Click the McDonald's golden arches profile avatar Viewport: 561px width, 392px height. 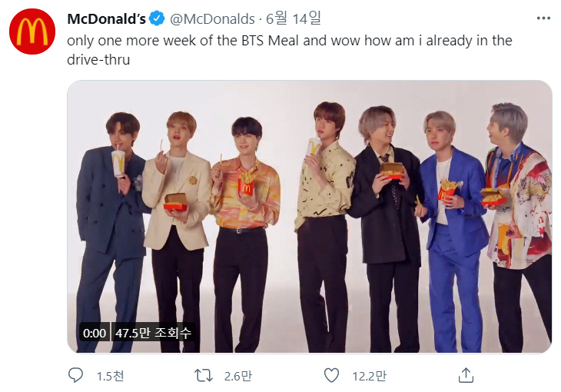click(x=32, y=32)
